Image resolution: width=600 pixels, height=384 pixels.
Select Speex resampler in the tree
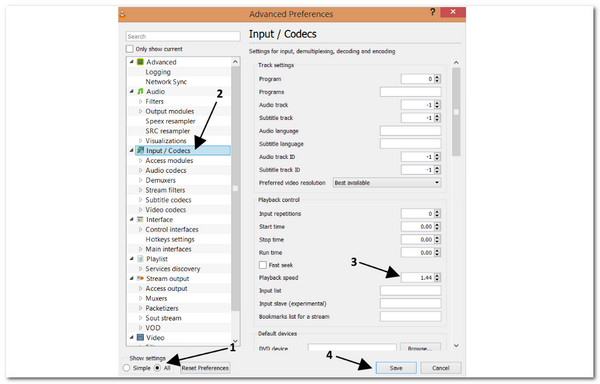pos(170,121)
